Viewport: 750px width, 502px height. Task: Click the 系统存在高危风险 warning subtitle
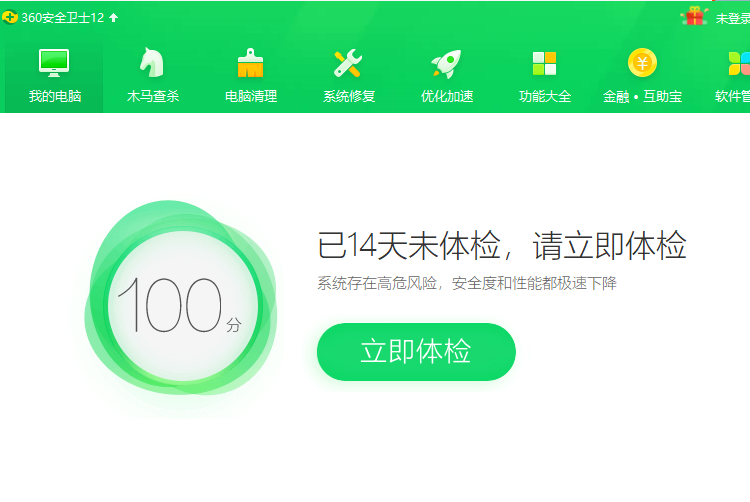[x=467, y=283]
